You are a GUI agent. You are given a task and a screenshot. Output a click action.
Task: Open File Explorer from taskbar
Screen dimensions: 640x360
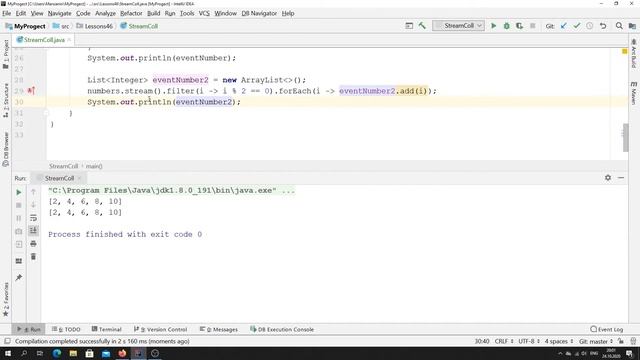point(73,353)
